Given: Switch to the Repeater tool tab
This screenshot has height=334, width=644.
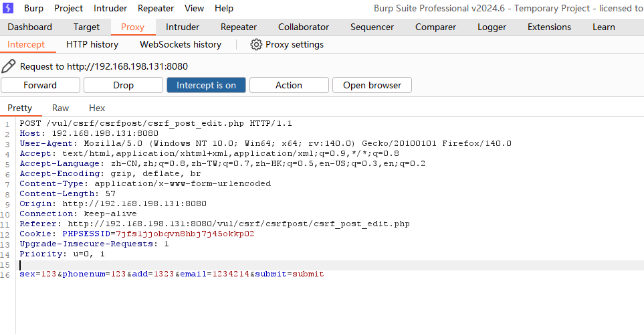Looking at the screenshot, I should pos(239,27).
